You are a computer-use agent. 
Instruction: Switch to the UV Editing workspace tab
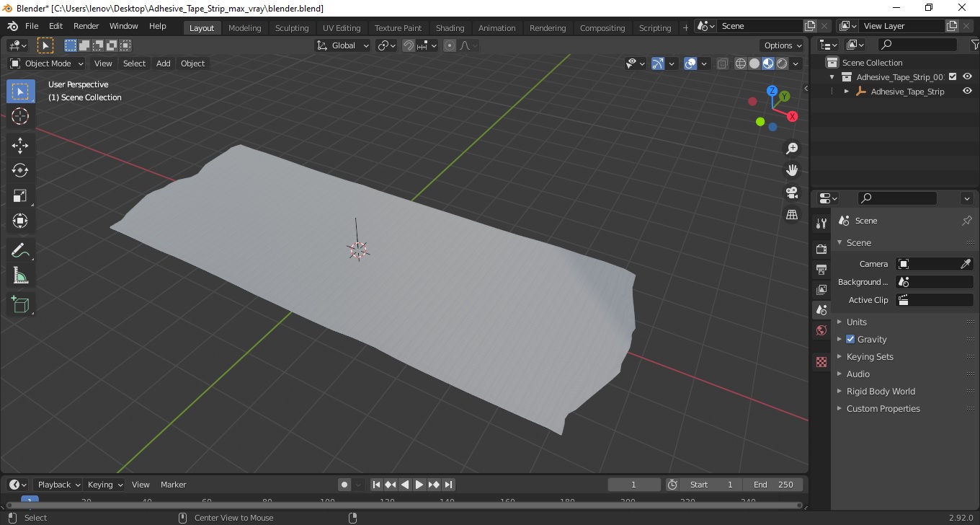point(342,28)
